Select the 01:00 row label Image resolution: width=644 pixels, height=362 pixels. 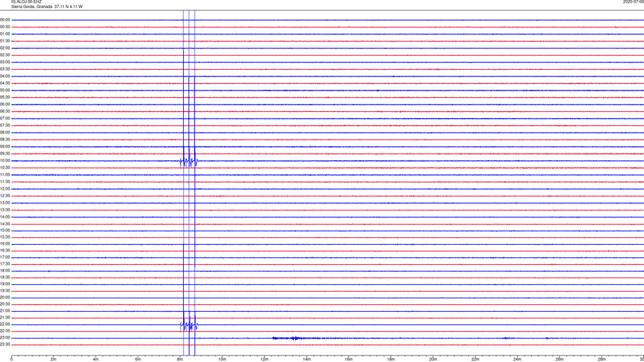[5, 34]
